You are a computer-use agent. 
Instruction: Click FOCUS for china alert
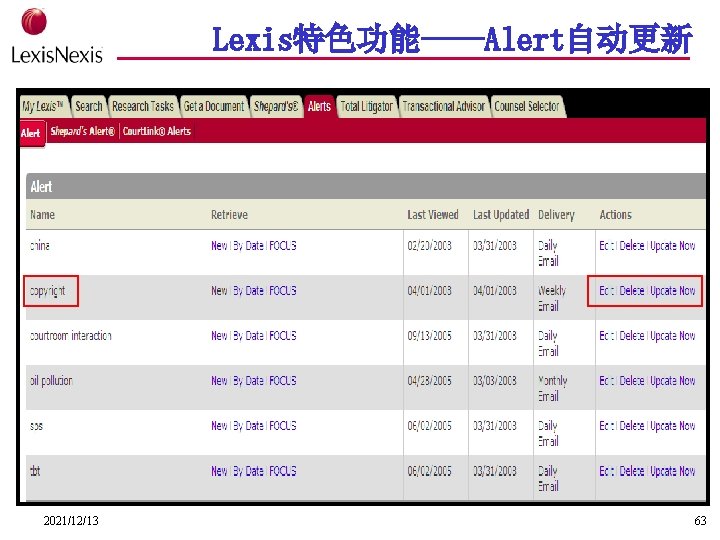(282, 246)
